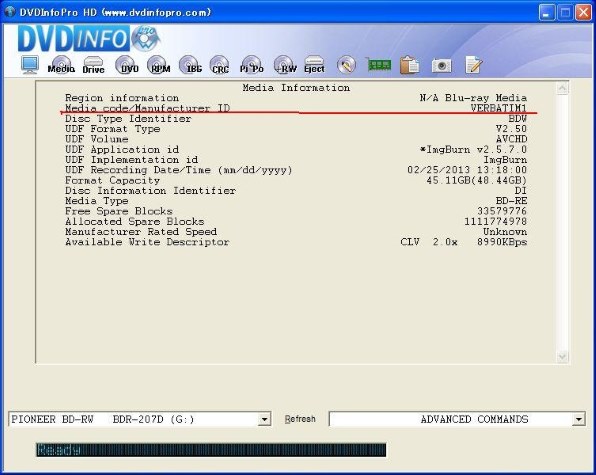The height and width of the screenshot is (475, 596).
Task: Select the DVD toolbar icon
Action: (126, 65)
